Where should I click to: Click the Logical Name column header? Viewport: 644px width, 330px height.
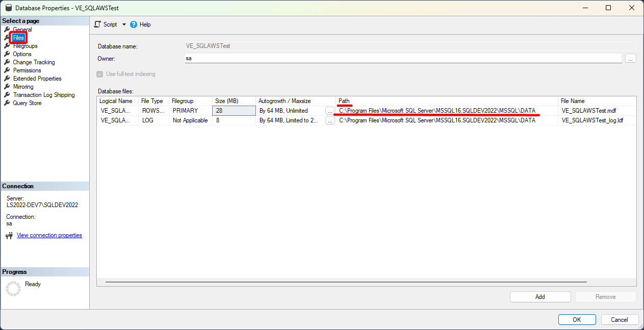click(x=117, y=101)
